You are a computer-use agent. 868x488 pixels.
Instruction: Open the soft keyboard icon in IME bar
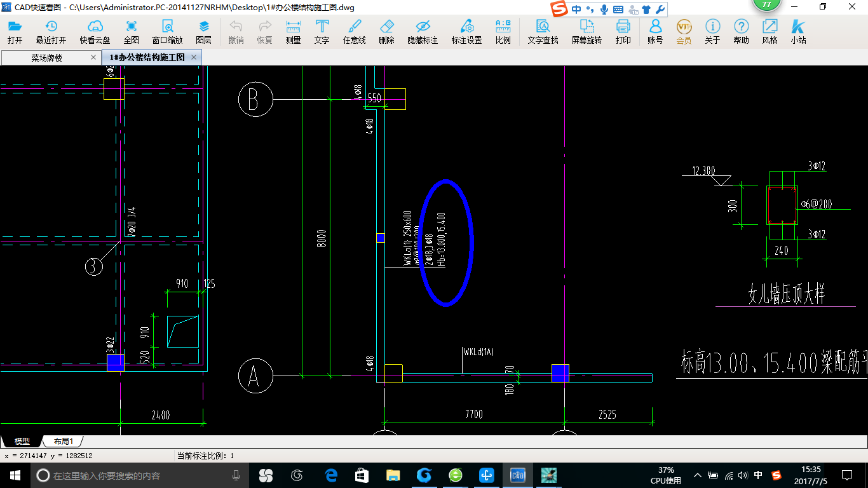[x=618, y=10]
